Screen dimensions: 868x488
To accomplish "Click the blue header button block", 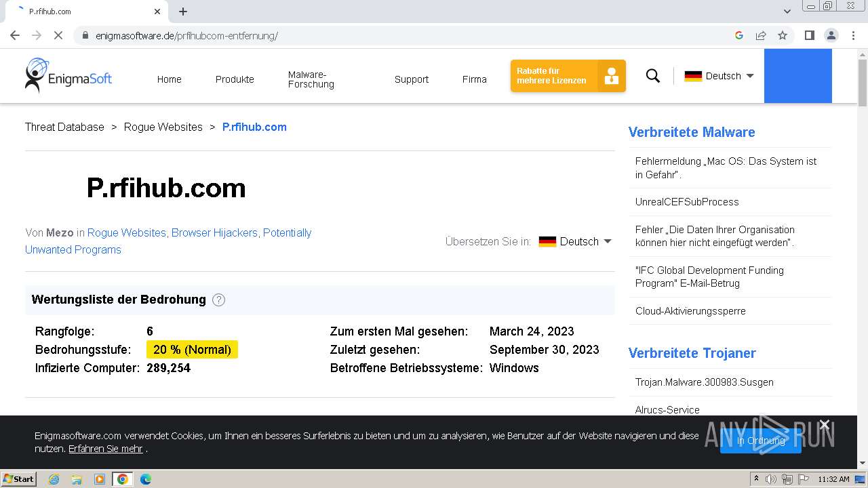I will pos(797,76).
